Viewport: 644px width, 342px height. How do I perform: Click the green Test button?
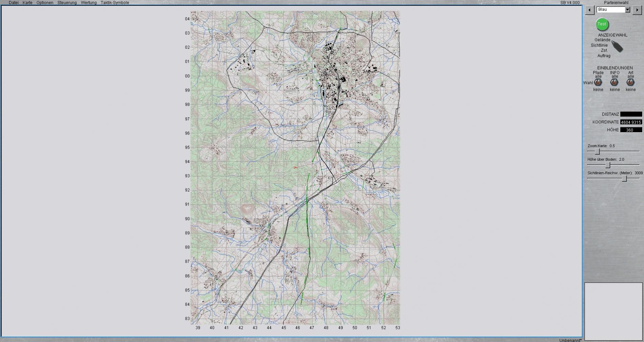[x=602, y=24]
